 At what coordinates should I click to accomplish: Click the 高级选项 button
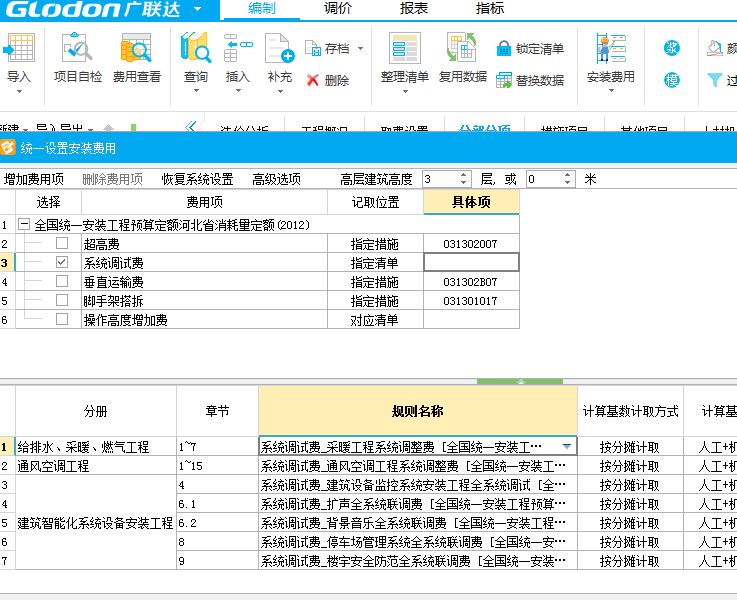pos(276,179)
